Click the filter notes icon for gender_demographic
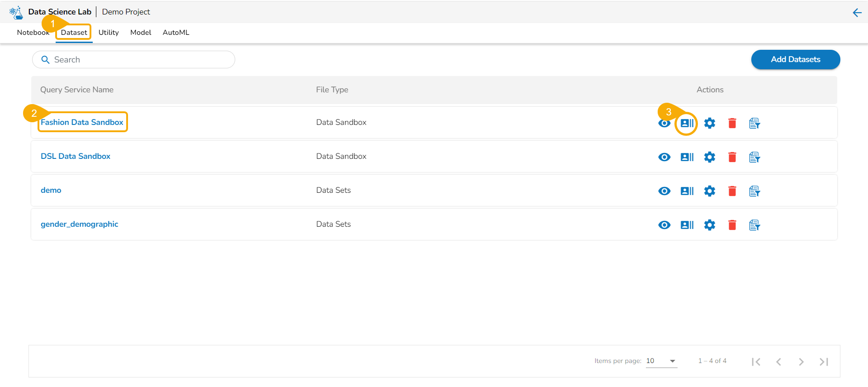Viewport: 868px width, 387px height. [754, 225]
